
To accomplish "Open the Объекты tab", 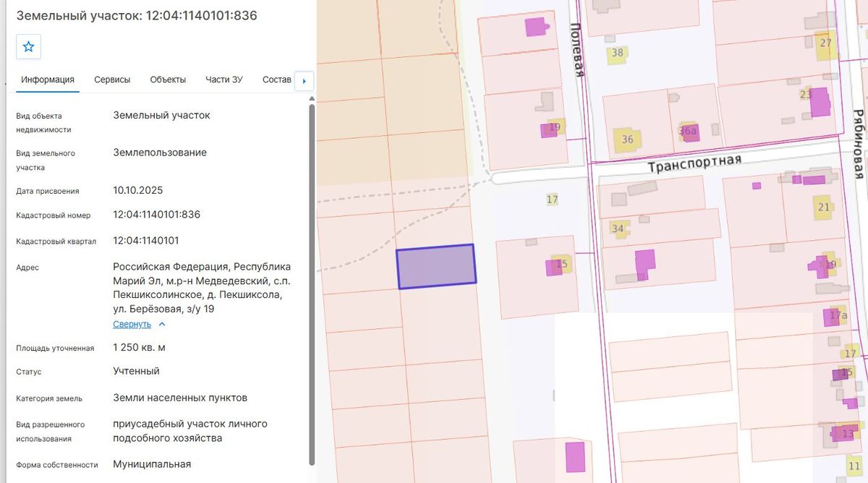I will 168,80.
